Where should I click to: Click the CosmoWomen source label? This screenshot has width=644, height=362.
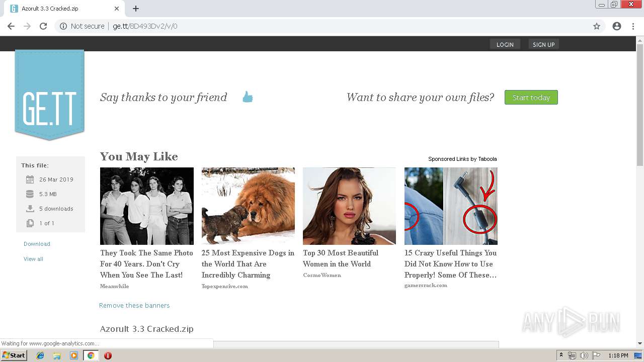(x=322, y=275)
